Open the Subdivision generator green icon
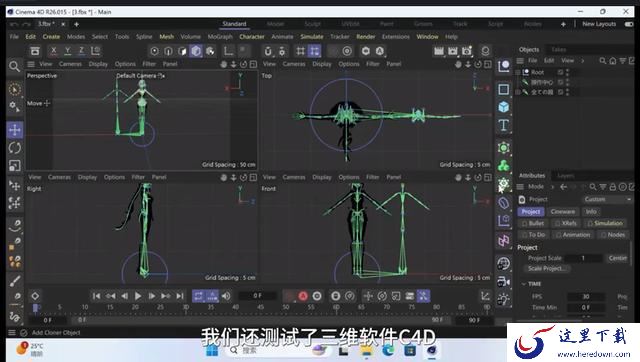This screenshot has width=640, height=362. tap(504, 147)
